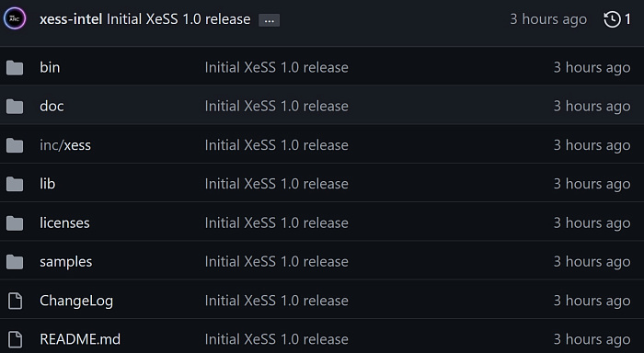Open the ChangeLog file
Screen dimensions: 644x353
pyautogui.click(x=76, y=301)
